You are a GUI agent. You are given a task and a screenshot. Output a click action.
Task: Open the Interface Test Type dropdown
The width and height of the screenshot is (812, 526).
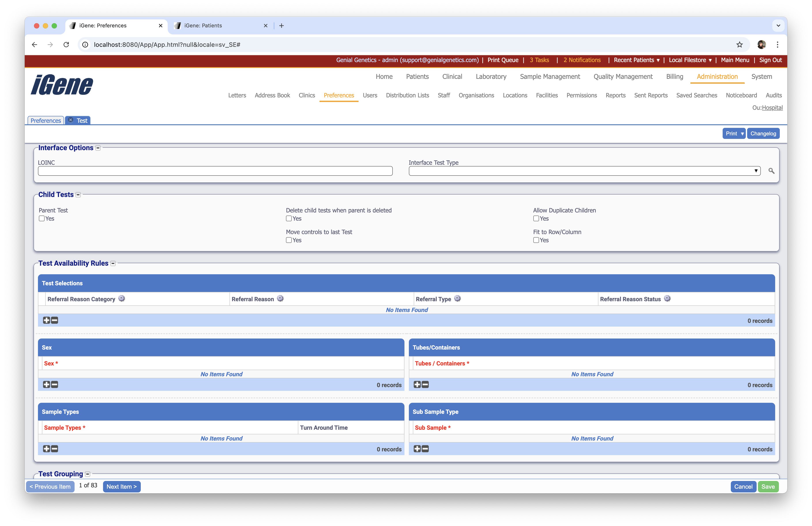click(585, 171)
